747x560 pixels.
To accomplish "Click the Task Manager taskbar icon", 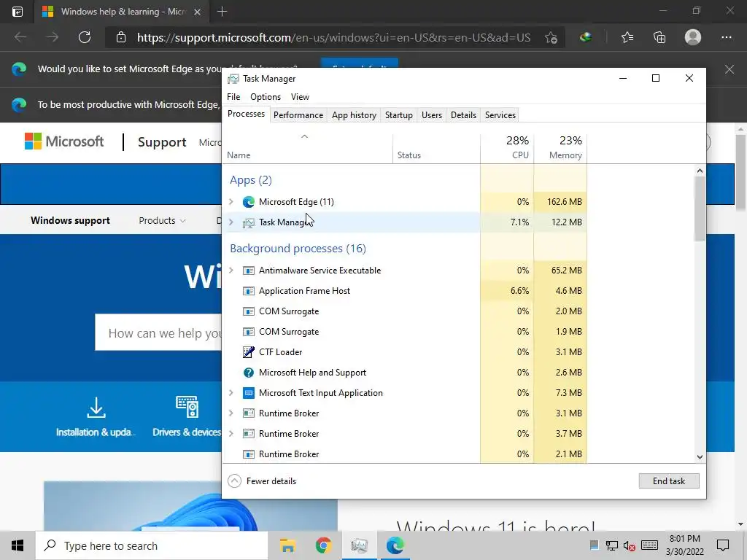I will click(359, 545).
